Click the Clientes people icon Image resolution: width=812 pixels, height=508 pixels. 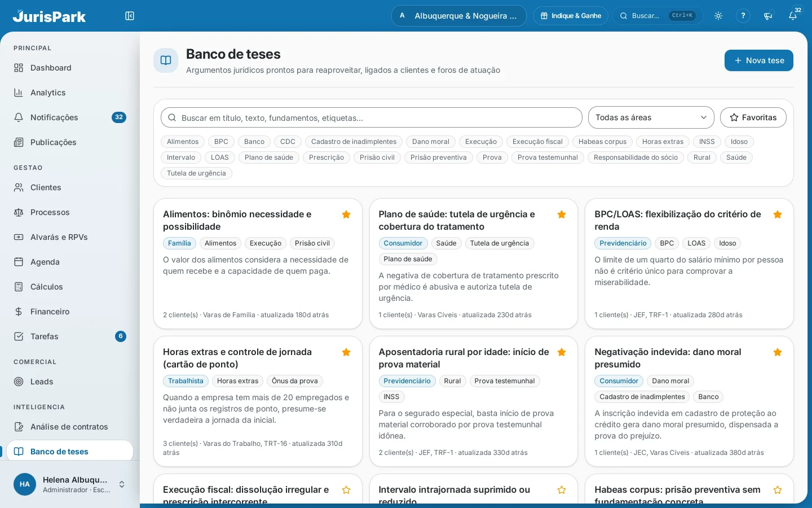point(19,187)
